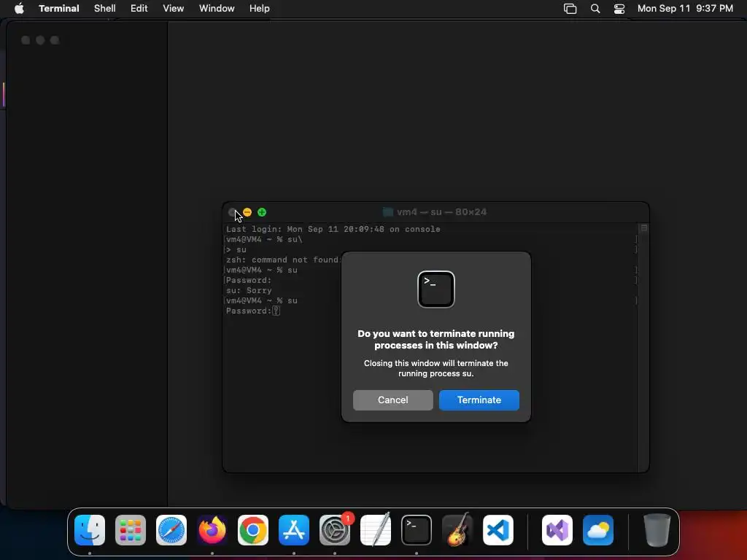Open the View menu
Viewport: 747px width, 560px height.
(174, 9)
